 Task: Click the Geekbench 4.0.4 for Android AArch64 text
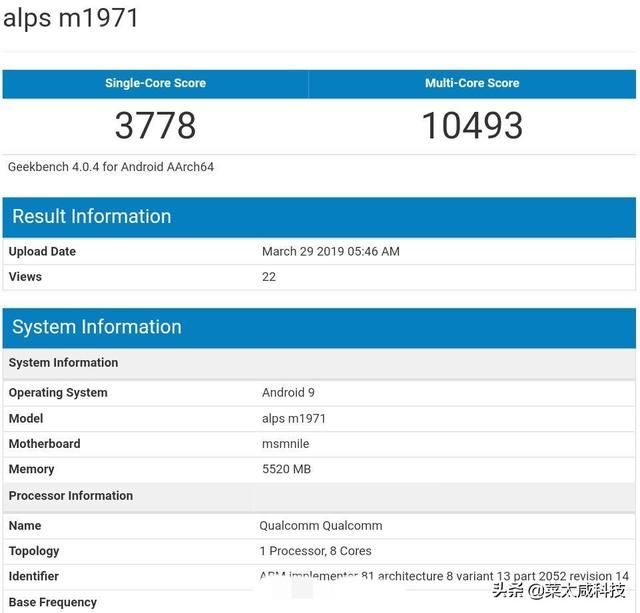pos(111,167)
